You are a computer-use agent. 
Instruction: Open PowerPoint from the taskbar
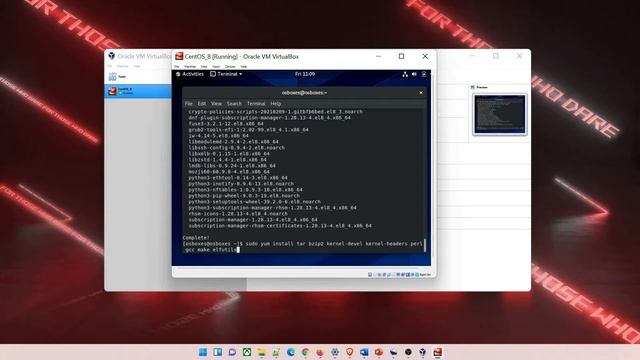pos(379,352)
